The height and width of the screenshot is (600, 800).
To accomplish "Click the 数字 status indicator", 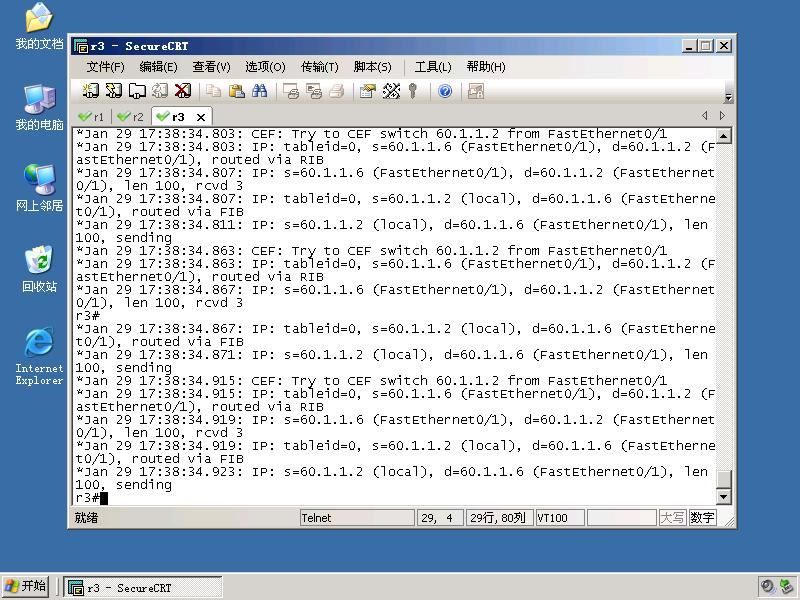I will tap(702, 518).
